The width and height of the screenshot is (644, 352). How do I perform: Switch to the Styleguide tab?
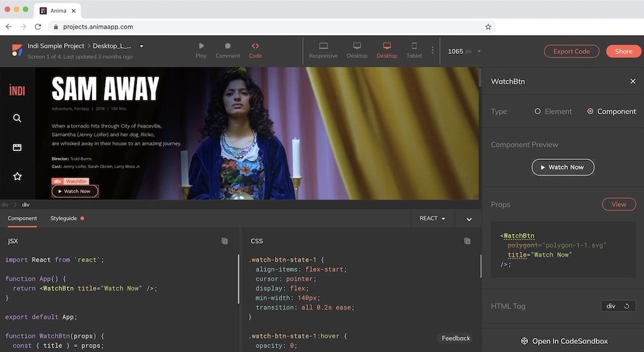coord(64,218)
